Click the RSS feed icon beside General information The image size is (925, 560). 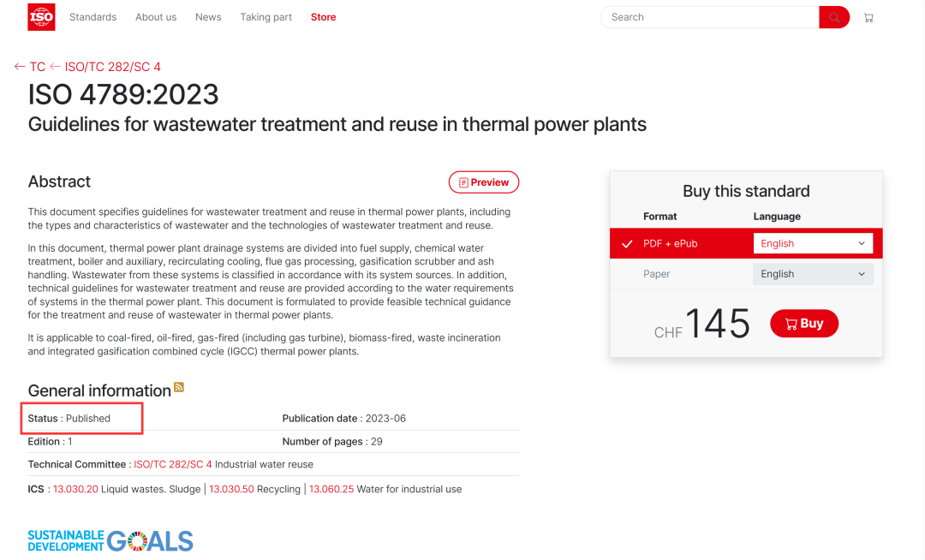pyautogui.click(x=179, y=387)
